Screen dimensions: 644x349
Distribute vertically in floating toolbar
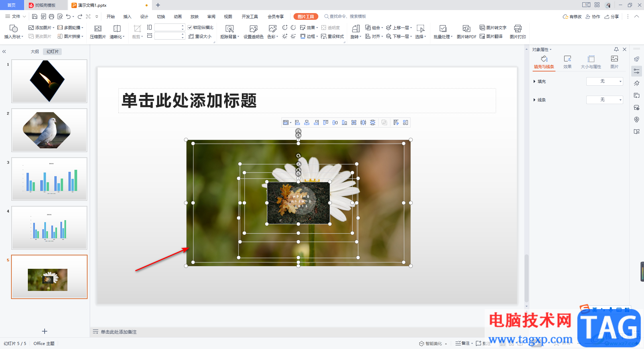pyautogui.click(x=373, y=122)
